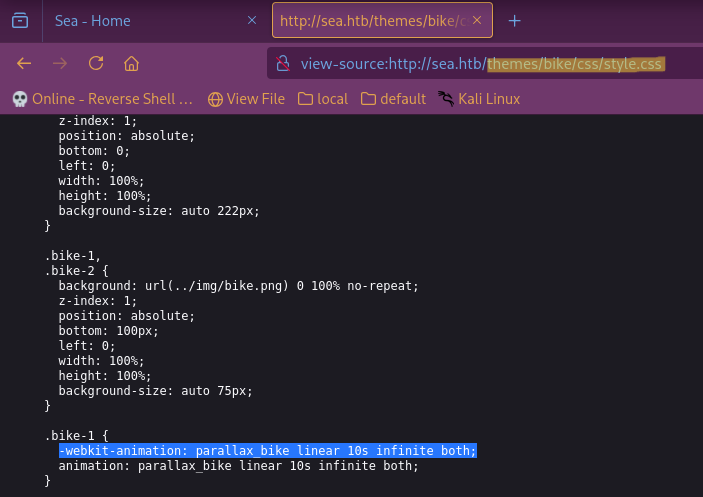Close the Sea - Home tab
Screen dimensions: 703x497
pos(250,21)
